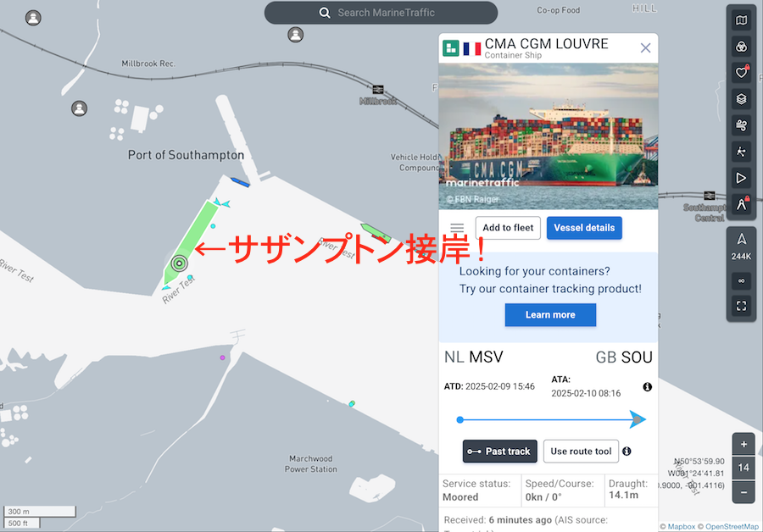
Task: Select the large green moored vessel on map
Action: (x=191, y=241)
